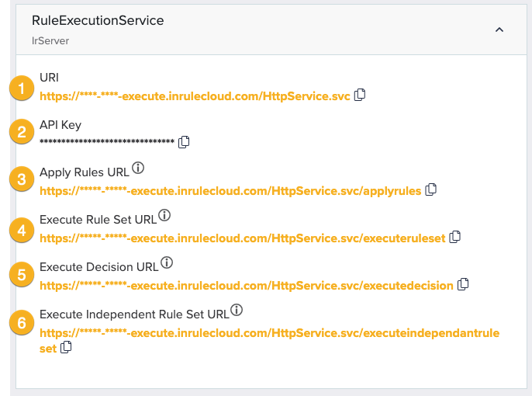
Task: Open the HttpService.svc URI link
Action: 195,96
